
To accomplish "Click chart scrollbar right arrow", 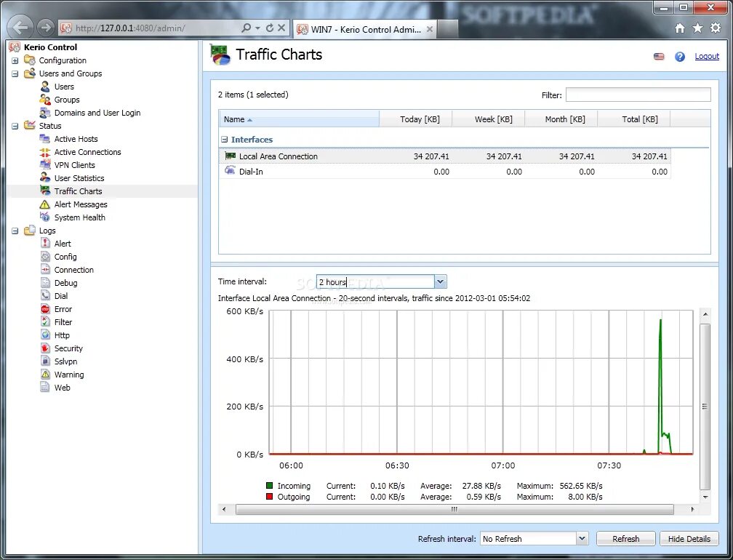I will click(x=692, y=509).
